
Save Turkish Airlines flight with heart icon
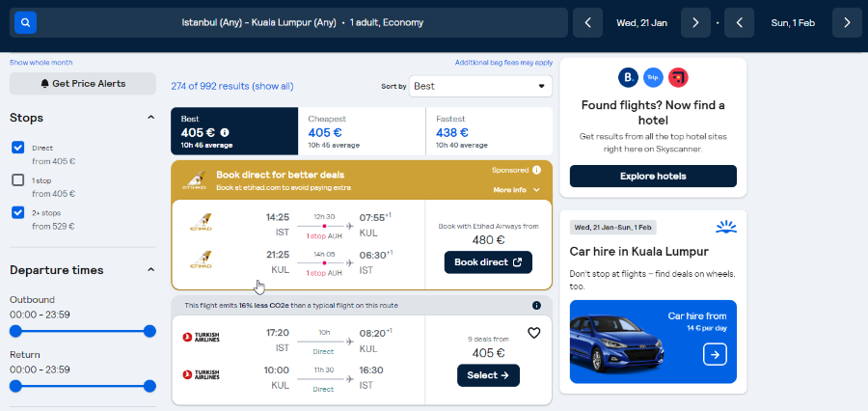(x=533, y=333)
